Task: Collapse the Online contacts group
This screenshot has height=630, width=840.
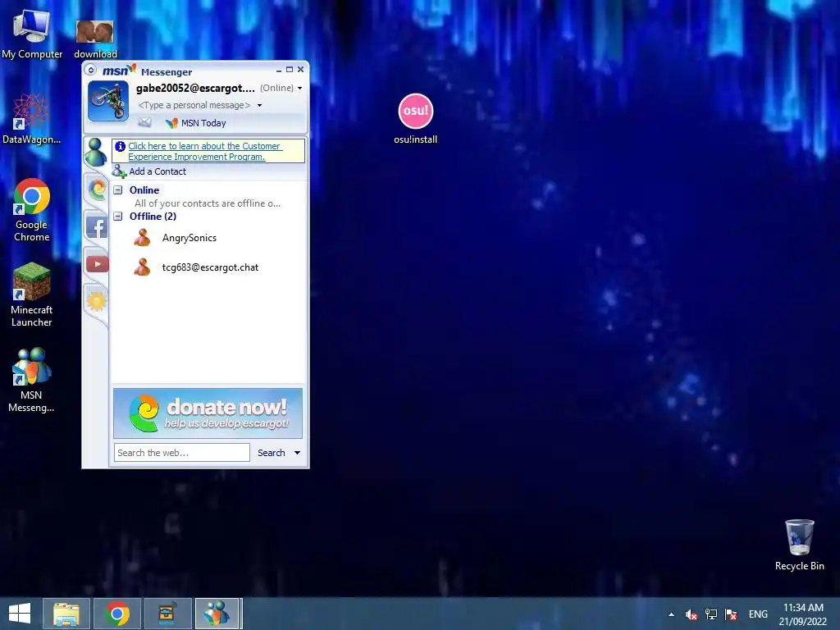Action: tap(118, 190)
